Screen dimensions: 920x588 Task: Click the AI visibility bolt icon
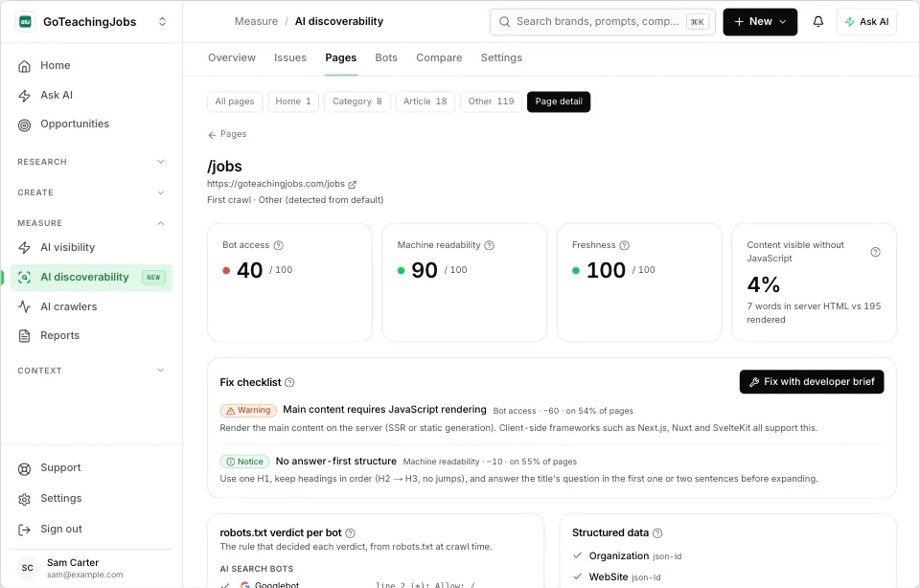point(24,247)
